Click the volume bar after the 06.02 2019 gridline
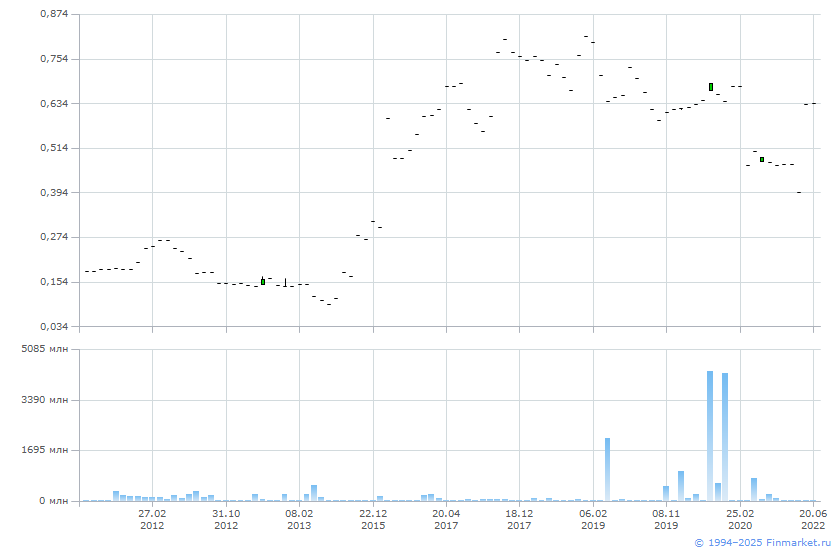The height and width of the screenshot is (550, 840). [x=608, y=470]
